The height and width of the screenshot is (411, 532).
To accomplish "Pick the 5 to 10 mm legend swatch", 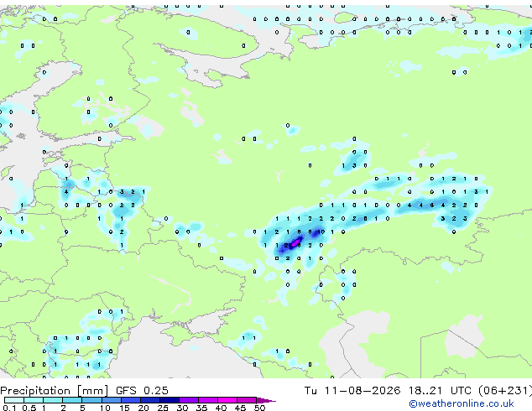I will [x=91, y=400].
